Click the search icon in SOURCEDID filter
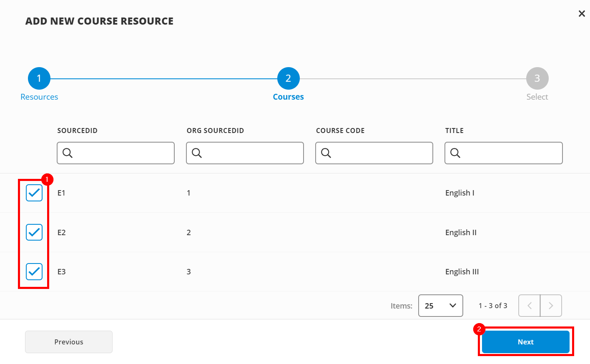The image size is (590, 364). 68,153
